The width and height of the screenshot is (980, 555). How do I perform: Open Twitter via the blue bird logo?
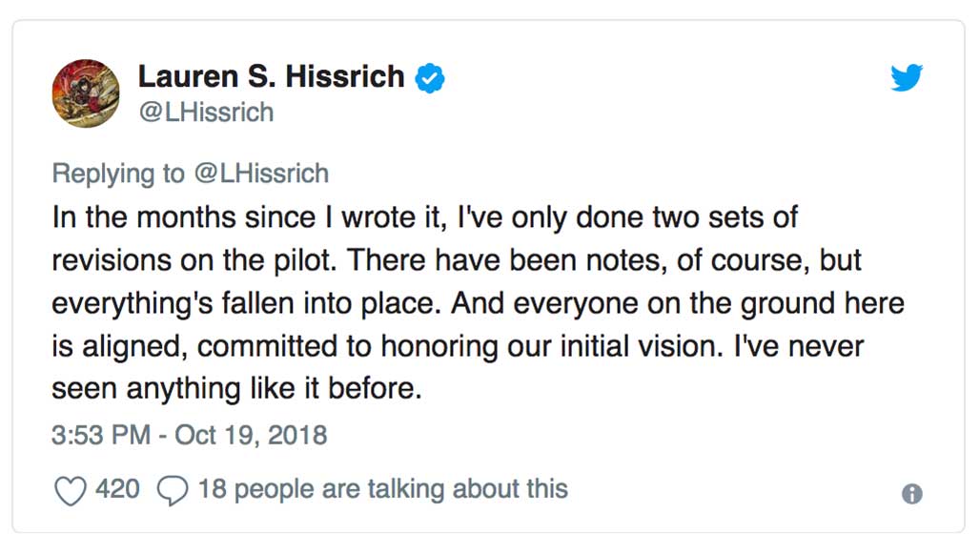pyautogui.click(x=907, y=77)
